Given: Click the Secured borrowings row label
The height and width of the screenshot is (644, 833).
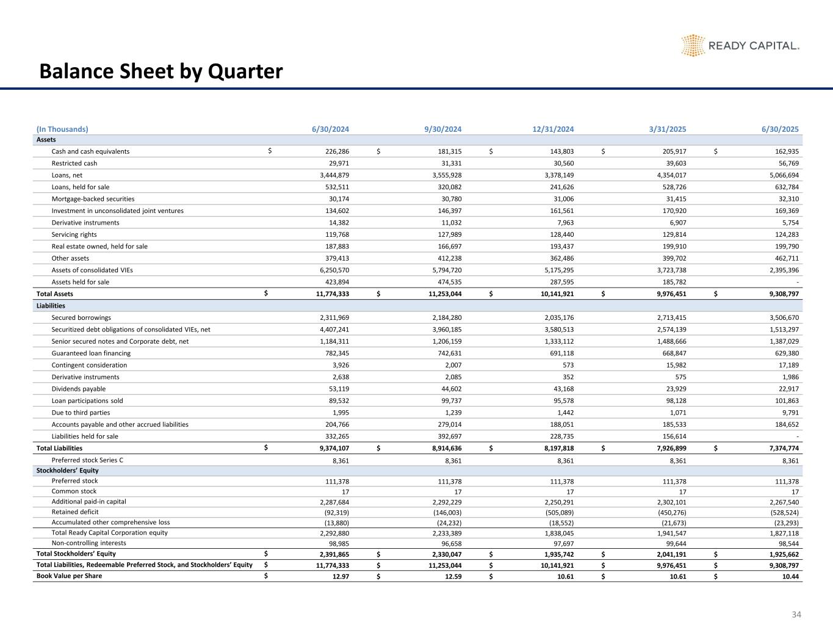Looking at the screenshot, I should [81, 317].
